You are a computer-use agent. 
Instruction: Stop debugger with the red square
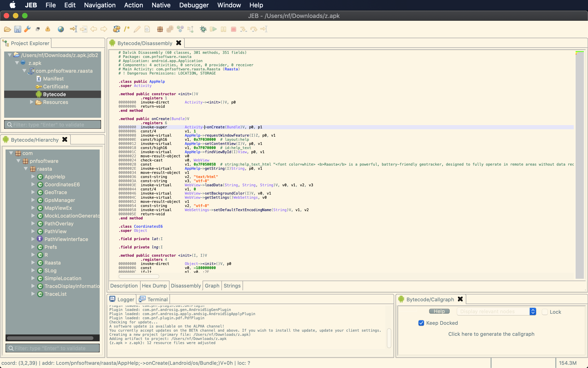(x=234, y=29)
